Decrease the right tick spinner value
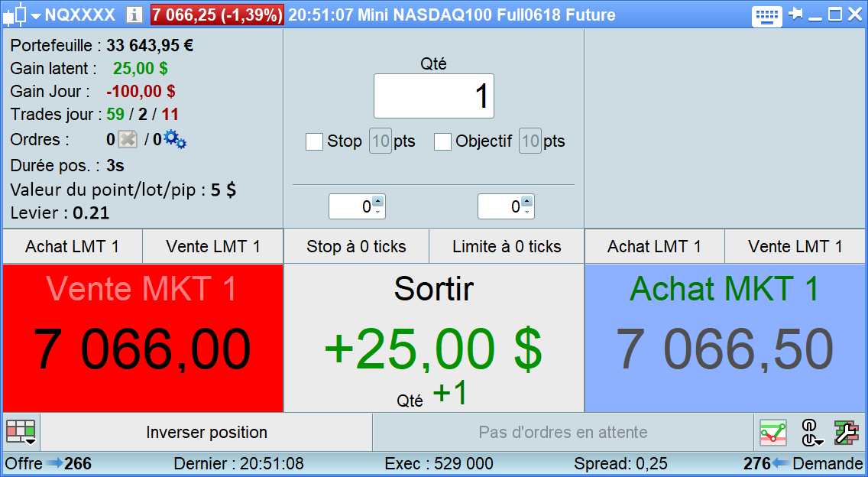868x477 pixels. click(526, 212)
